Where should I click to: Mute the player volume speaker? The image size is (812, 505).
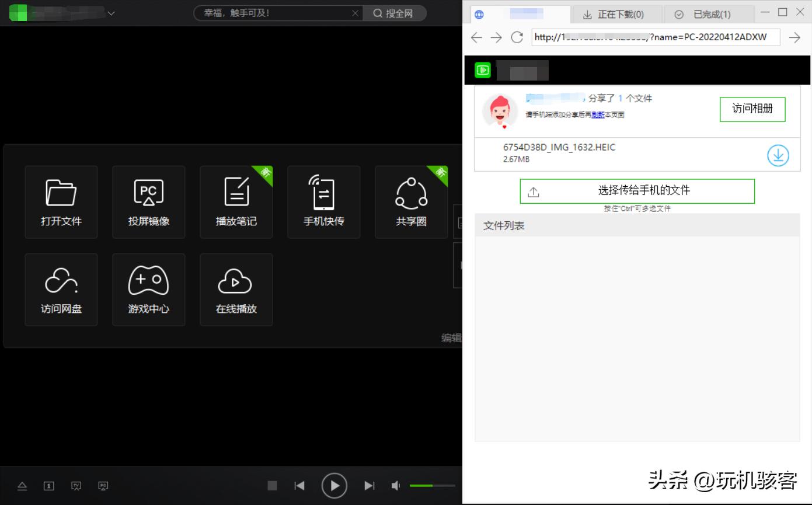tap(395, 485)
